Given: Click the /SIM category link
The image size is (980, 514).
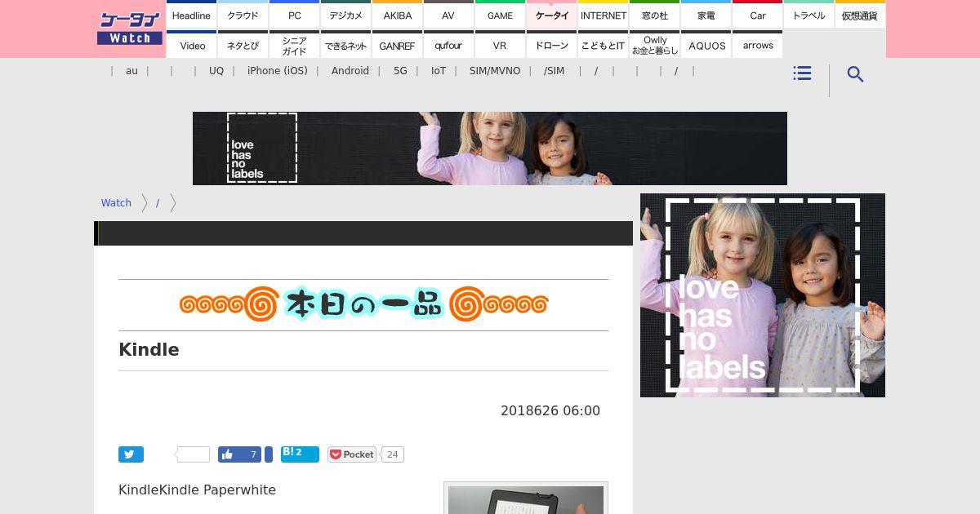Looking at the screenshot, I should tap(554, 71).
